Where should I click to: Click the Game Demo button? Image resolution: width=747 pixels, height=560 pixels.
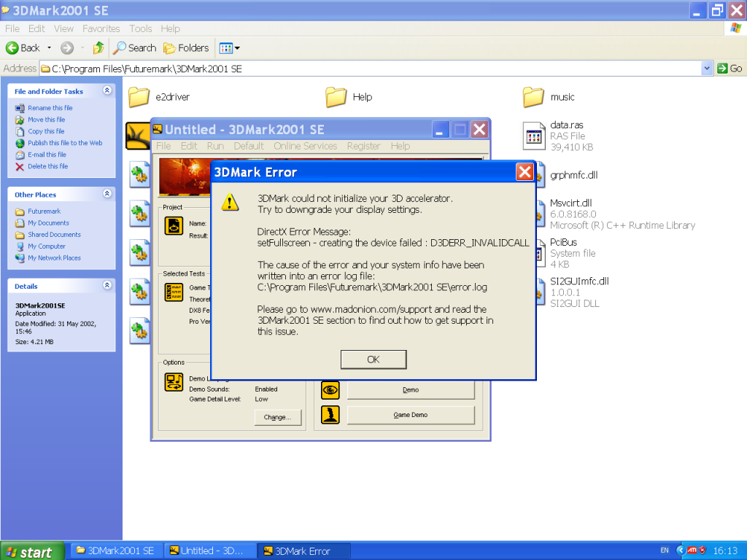click(x=411, y=415)
